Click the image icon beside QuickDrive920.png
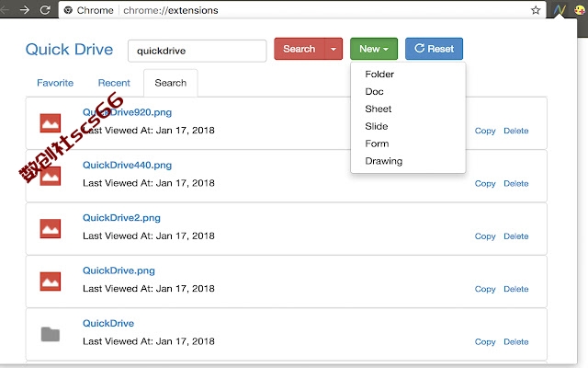This screenshot has width=588, height=368. point(51,123)
